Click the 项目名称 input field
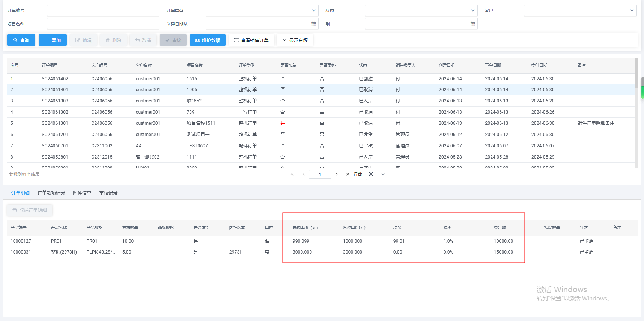The height and width of the screenshot is (321, 644). pos(103,24)
